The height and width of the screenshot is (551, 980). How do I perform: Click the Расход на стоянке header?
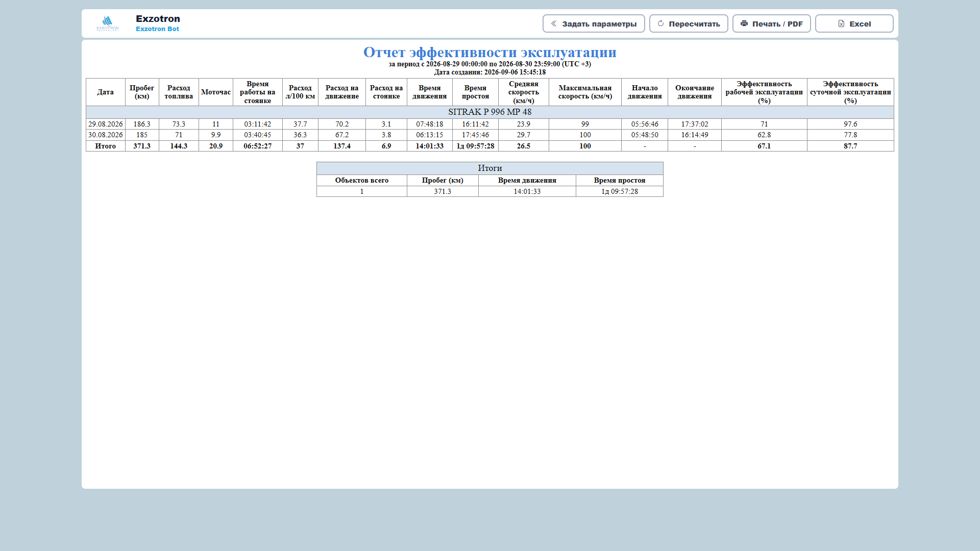click(386, 92)
